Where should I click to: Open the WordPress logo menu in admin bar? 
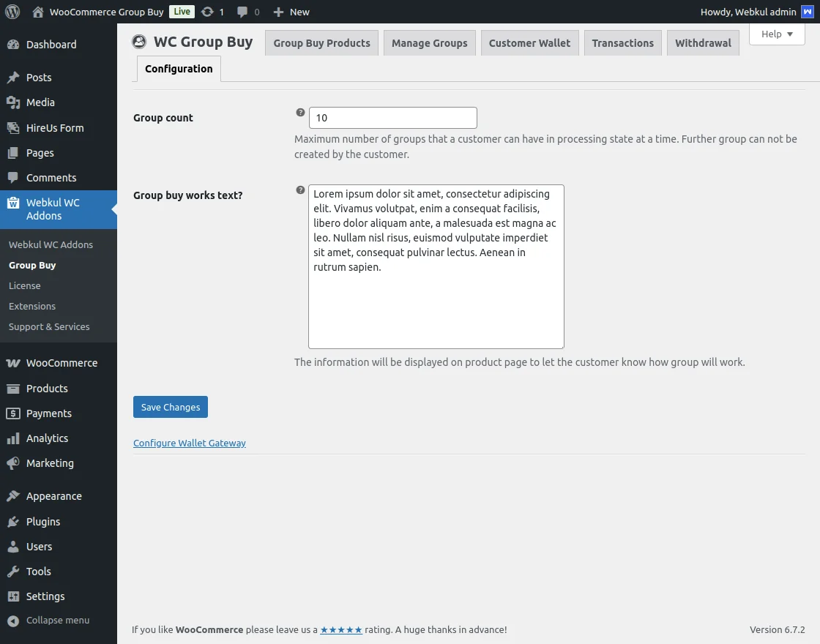(12, 11)
